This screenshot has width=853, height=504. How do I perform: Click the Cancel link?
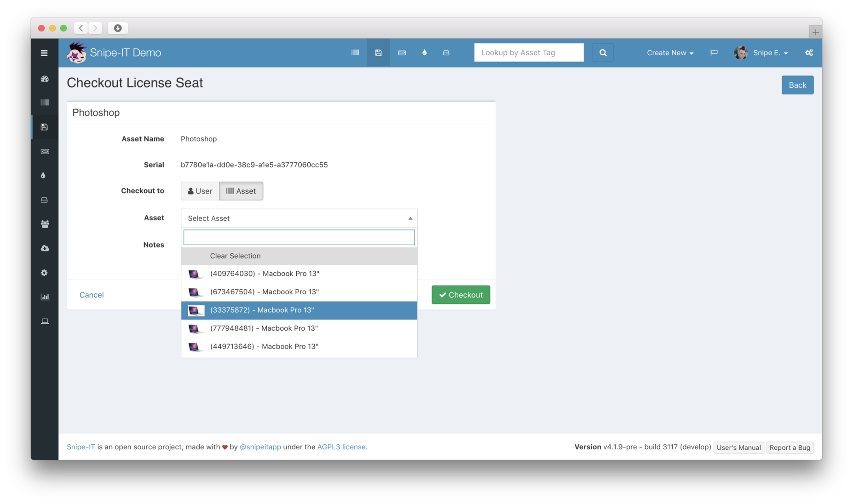92,295
